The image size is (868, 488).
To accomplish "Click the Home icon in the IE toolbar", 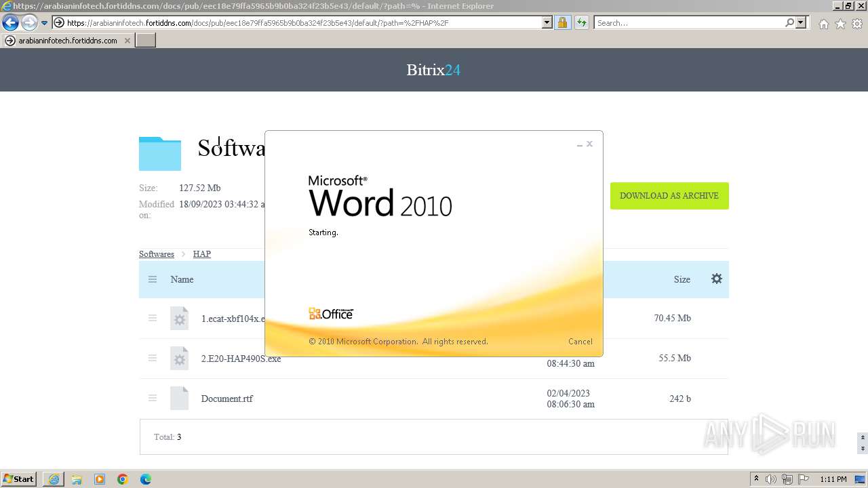I will click(823, 24).
